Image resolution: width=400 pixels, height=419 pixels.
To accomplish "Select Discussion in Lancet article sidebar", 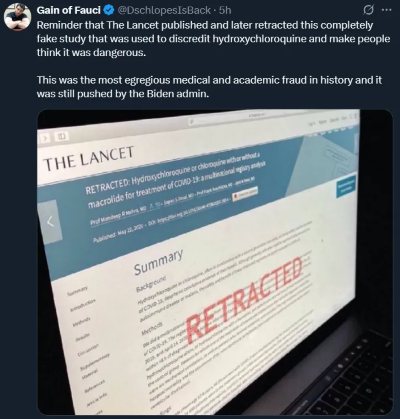I will coord(88,350).
